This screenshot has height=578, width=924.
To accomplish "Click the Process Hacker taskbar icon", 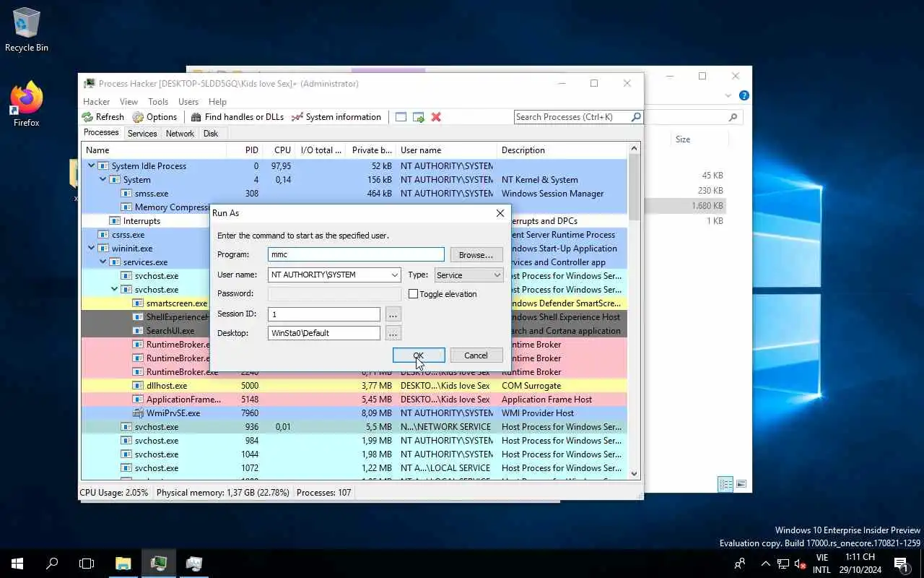I will click(159, 564).
